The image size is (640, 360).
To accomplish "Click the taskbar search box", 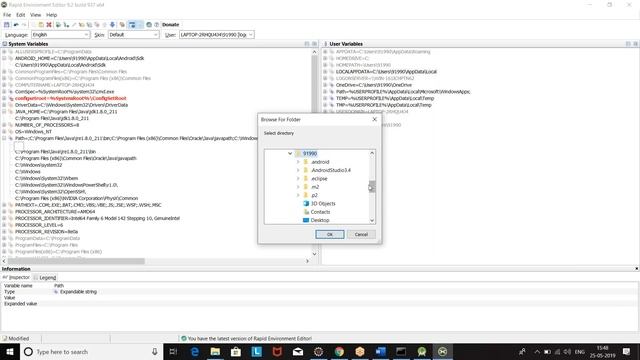I will tap(91, 352).
